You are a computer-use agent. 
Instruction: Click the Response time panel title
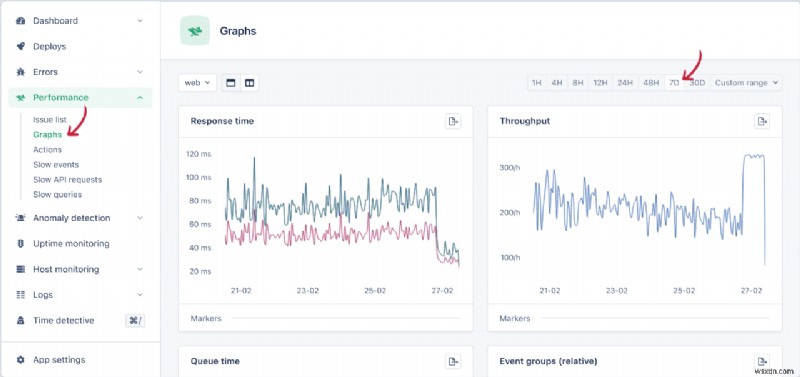222,121
